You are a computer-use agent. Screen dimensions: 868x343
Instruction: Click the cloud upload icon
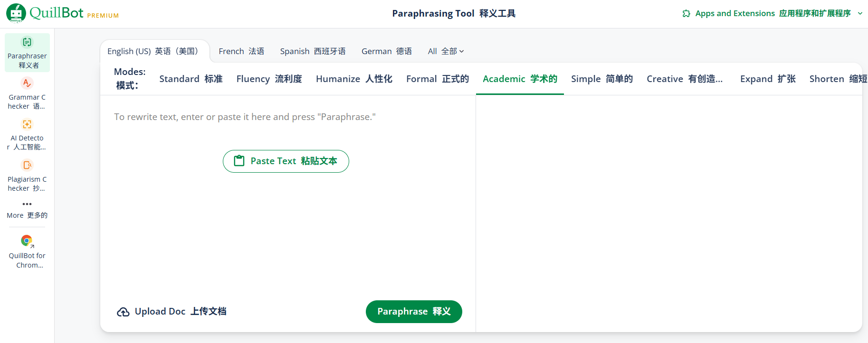point(123,312)
